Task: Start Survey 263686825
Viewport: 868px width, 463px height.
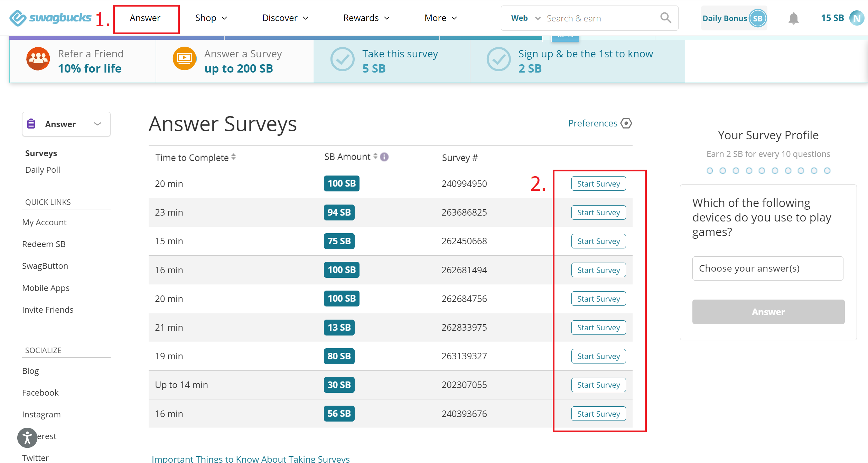Action: coord(598,212)
